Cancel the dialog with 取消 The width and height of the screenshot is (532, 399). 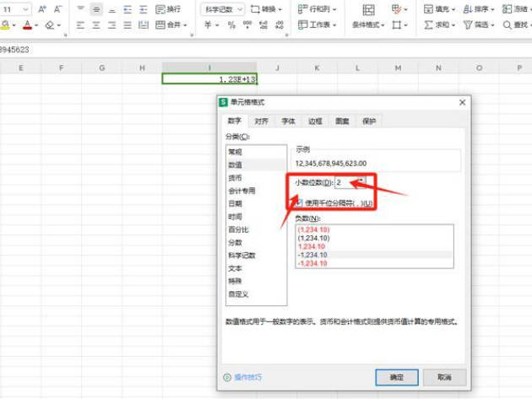(444, 377)
